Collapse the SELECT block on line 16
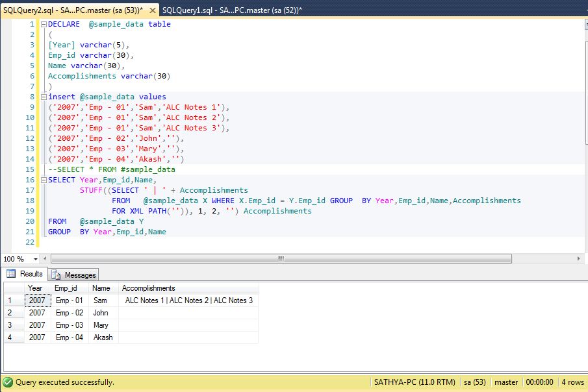 point(44,180)
